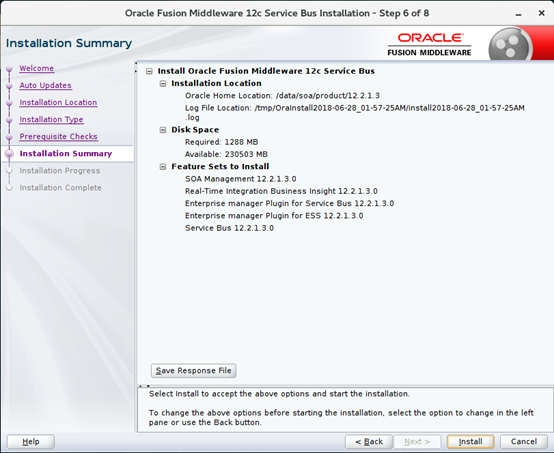Return to Prerequisite Checks step

[x=59, y=136]
